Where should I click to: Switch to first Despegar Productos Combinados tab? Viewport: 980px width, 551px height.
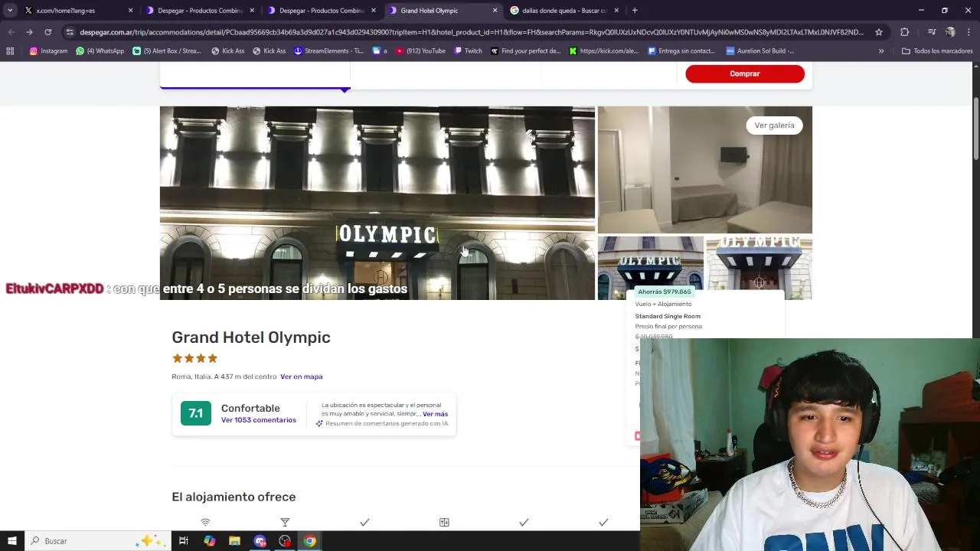tap(199, 11)
